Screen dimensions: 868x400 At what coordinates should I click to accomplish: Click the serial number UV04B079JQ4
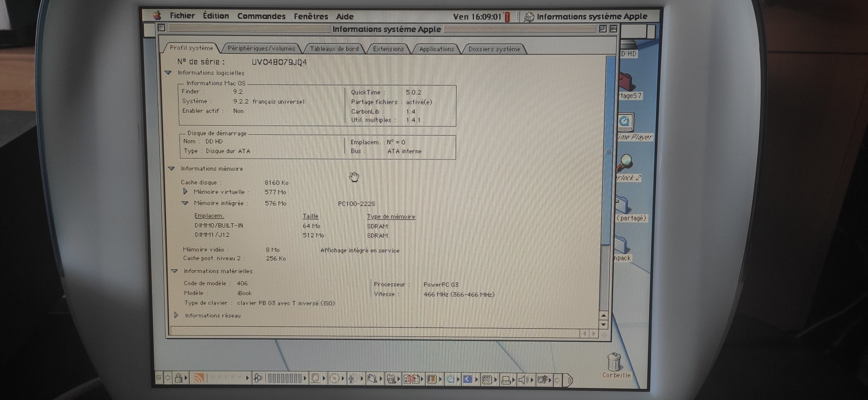279,62
